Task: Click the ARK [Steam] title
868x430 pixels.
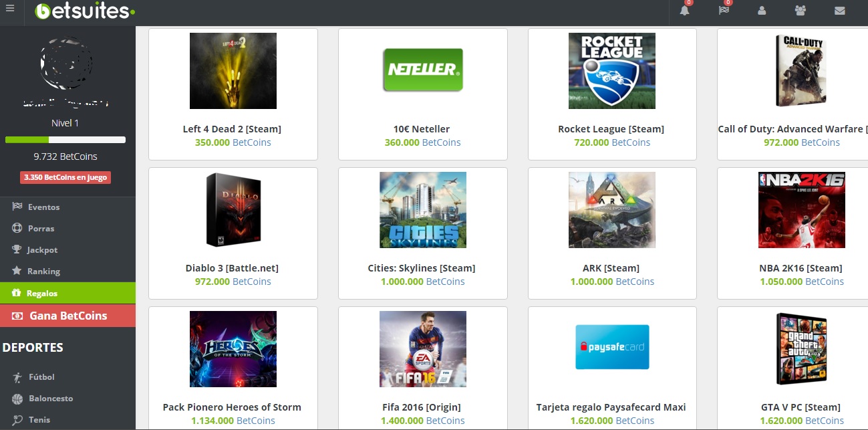Action: pyautogui.click(x=611, y=268)
